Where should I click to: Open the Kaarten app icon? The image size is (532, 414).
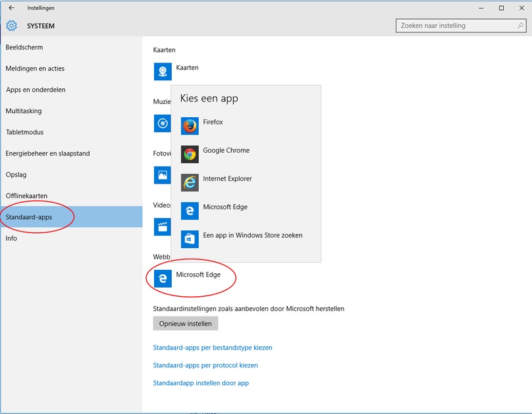tap(163, 72)
